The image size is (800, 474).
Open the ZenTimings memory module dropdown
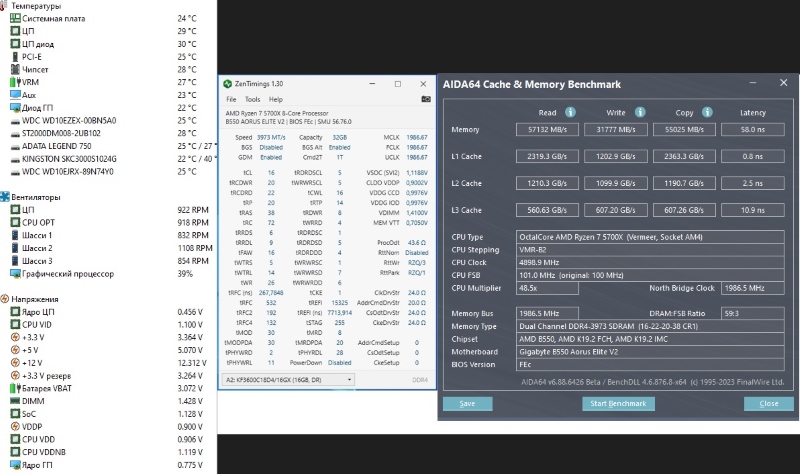(288, 380)
